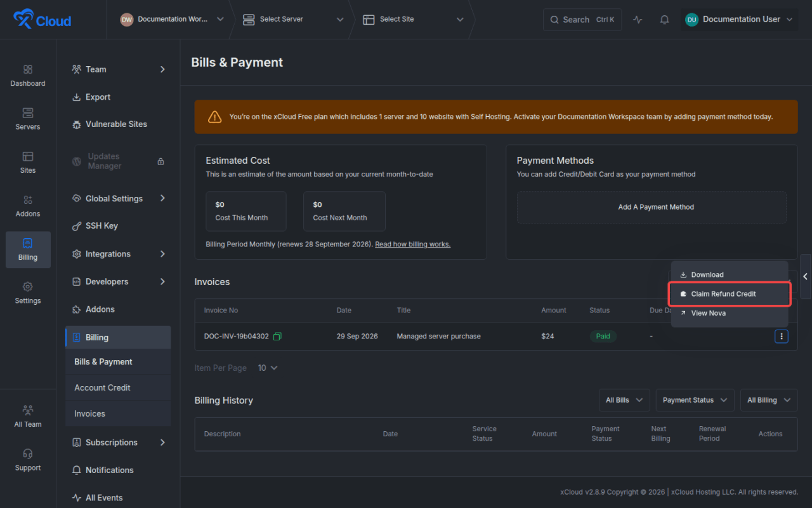Open the invoice three-dot actions button
Image resolution: width=812 pixels, height=508 pixels.
(x=782, y=337)
